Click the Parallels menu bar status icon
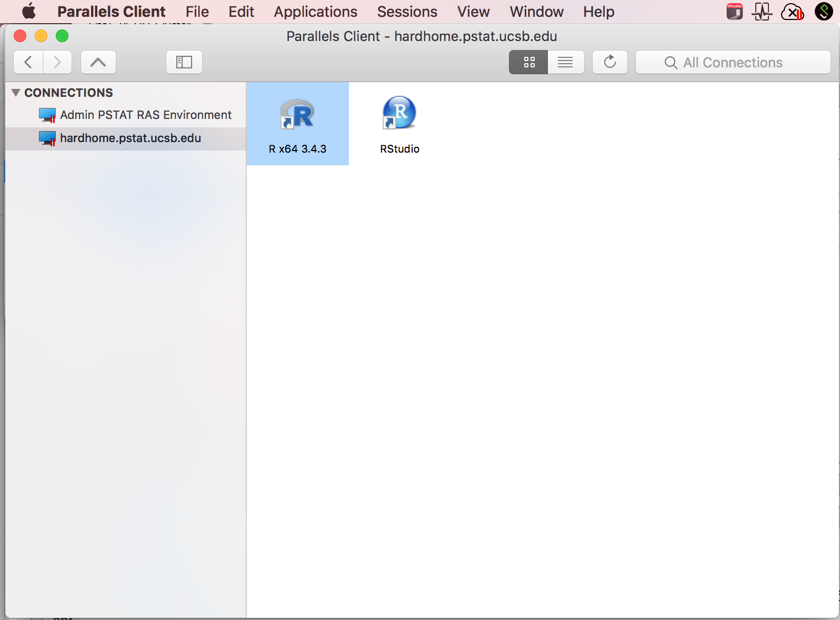Image resolution: width=840 pixels, height=620 pixels. click(x=734, y=11)
